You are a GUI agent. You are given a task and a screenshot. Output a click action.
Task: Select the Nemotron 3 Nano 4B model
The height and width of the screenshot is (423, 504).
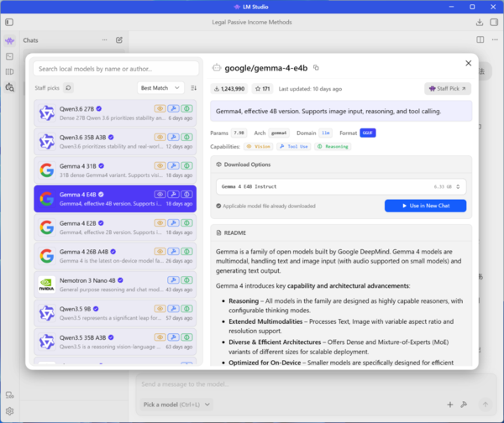point(115,285)
